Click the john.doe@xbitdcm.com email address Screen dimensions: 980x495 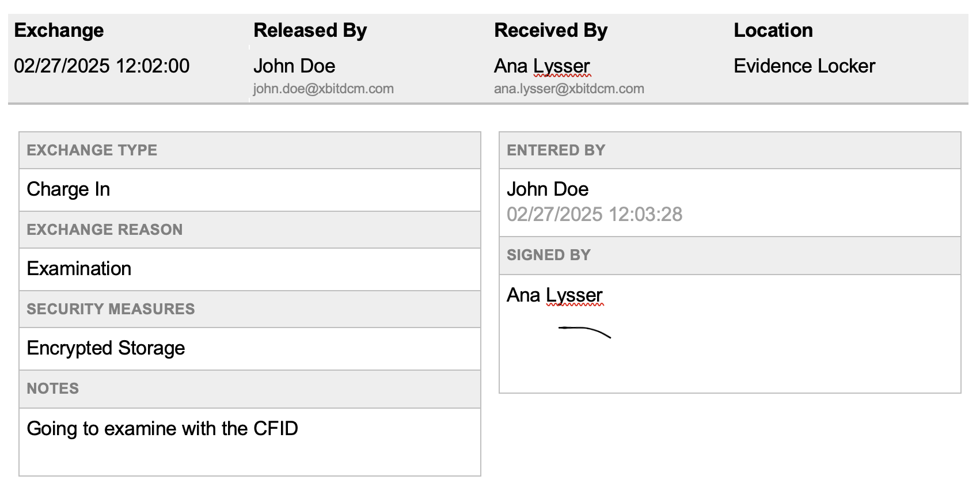(323, 89)
